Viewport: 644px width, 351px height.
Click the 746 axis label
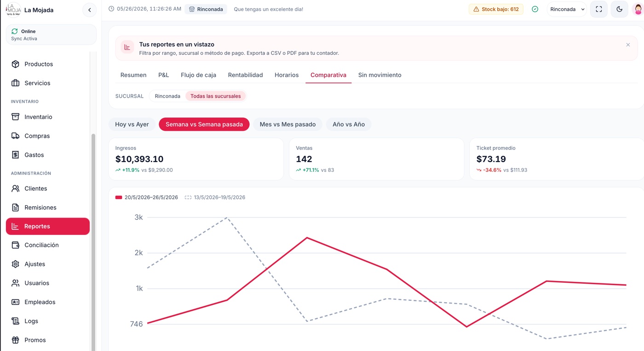[137, 324]
